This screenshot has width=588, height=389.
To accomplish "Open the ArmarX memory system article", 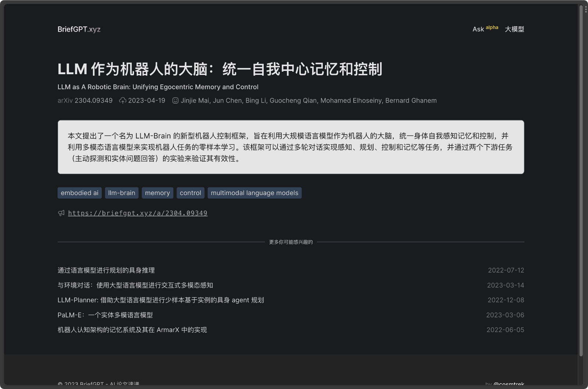I will pyautogui.click(x=132, y=330).
